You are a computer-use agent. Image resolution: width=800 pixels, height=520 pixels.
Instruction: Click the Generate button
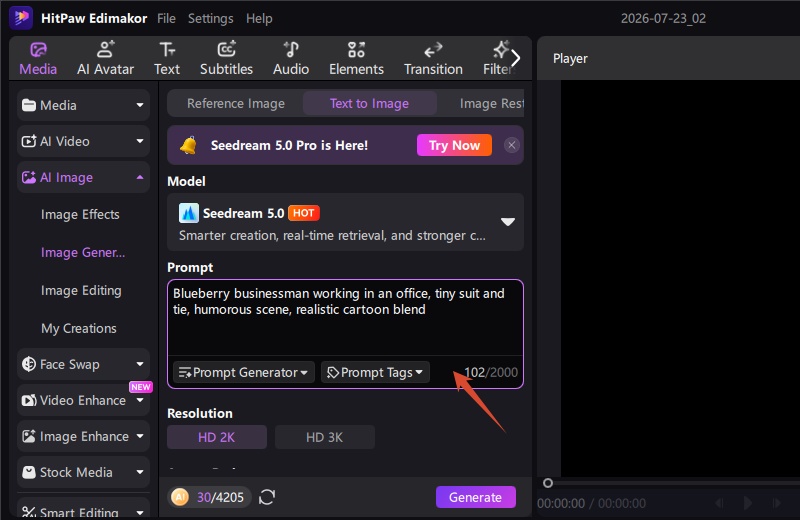pyautogui.click(x=476, y=497)
